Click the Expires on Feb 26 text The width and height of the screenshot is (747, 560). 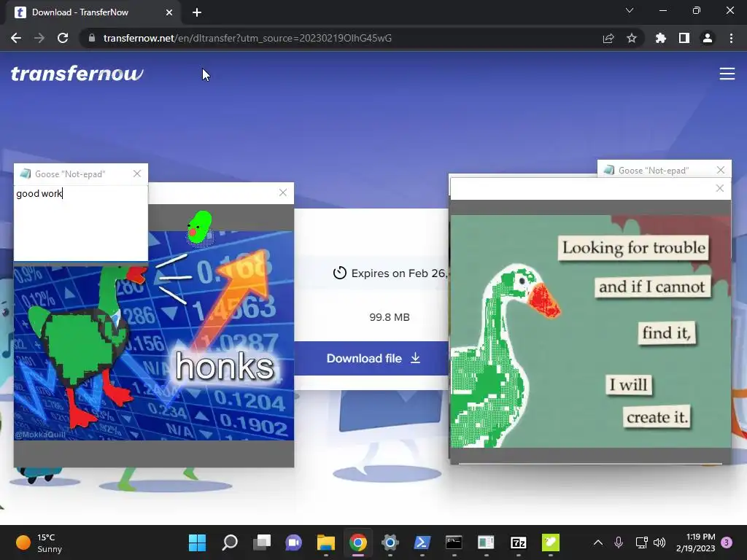399,273
